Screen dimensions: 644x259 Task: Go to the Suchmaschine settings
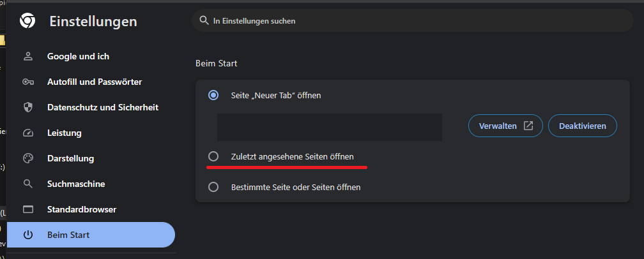point(76,184)
